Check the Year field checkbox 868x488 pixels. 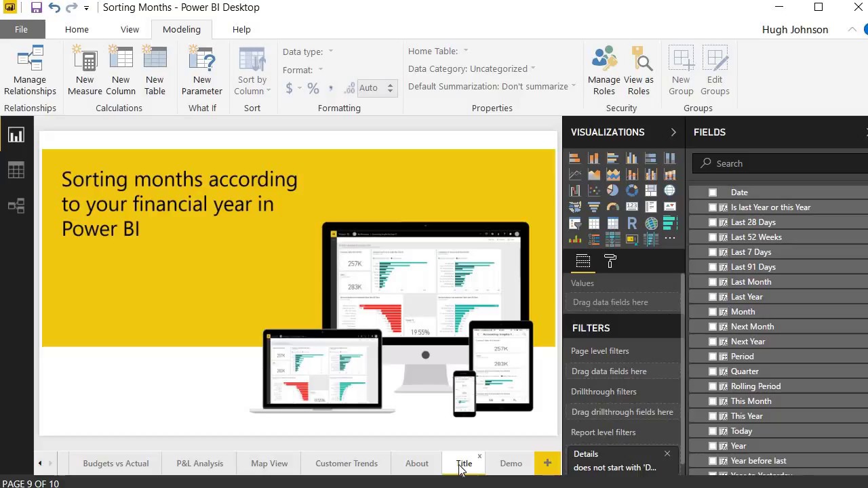click(713, 446)
